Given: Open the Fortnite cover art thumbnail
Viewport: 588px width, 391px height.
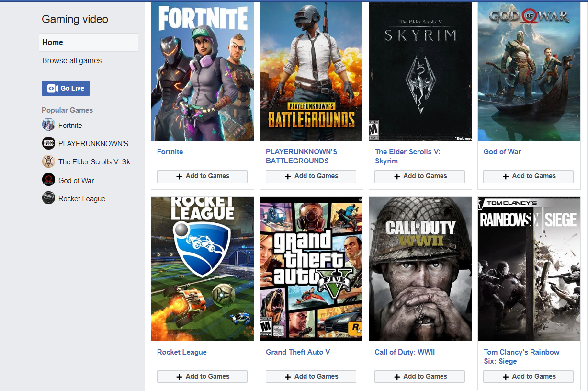Looking at the screenshot, I should pyautogui.click(x=203, y=72).
